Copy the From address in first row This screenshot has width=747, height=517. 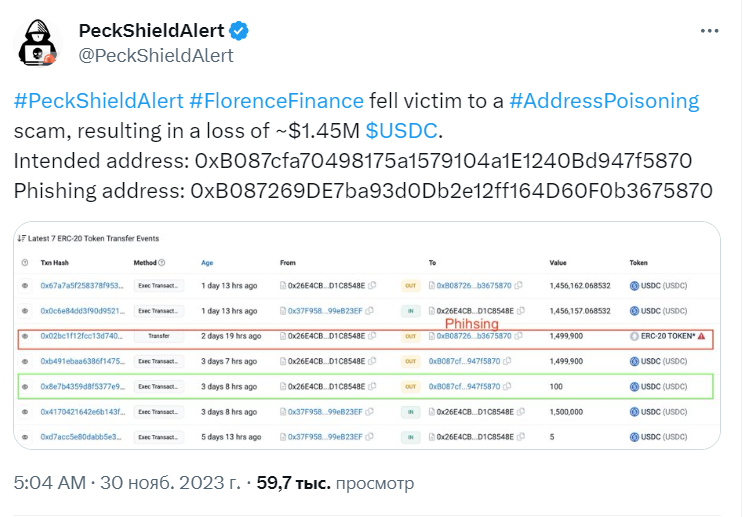(372, 285)
